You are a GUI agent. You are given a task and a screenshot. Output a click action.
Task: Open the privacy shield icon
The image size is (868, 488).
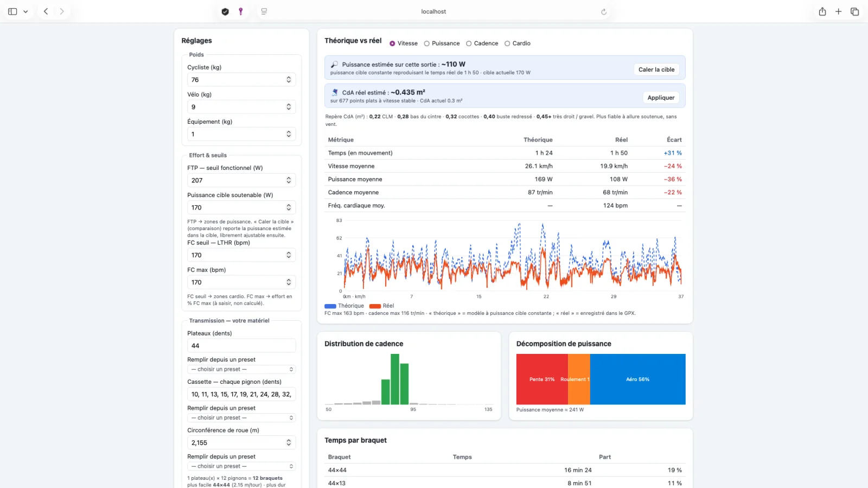point(225,11)
